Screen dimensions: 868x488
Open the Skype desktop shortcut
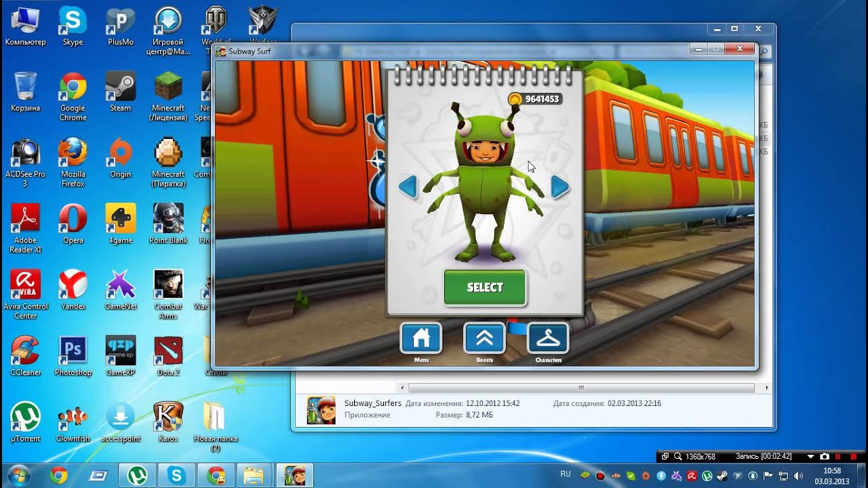pos(73,26)
